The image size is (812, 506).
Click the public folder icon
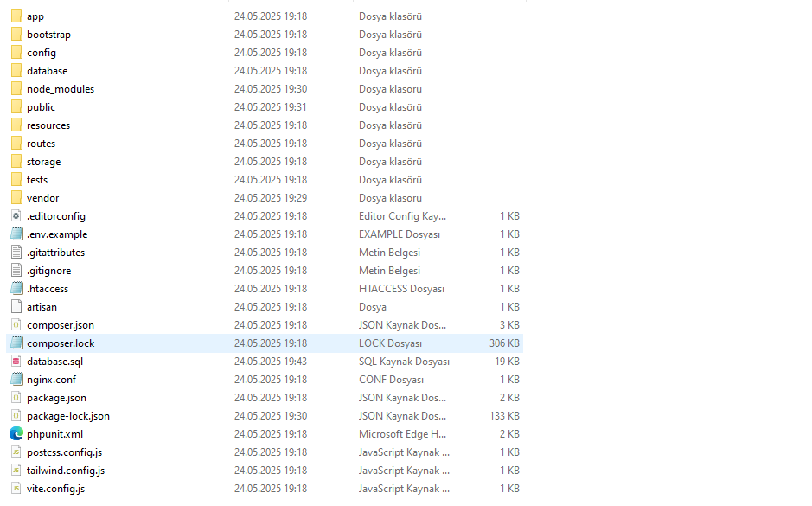16,106
